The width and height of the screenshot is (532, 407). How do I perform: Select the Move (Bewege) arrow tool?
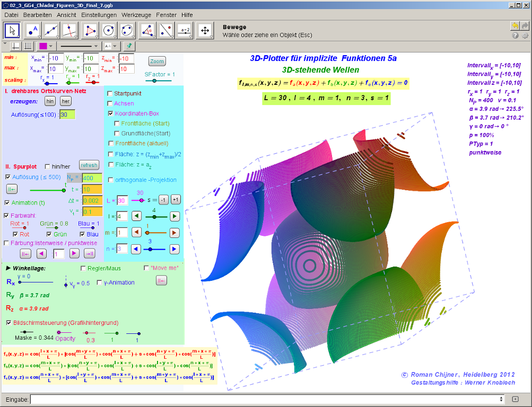(13, 30)
